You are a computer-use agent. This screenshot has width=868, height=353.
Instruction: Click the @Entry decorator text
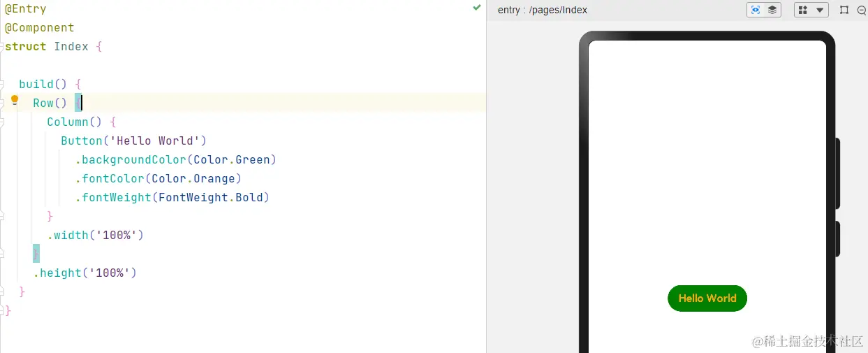(26, 8)
